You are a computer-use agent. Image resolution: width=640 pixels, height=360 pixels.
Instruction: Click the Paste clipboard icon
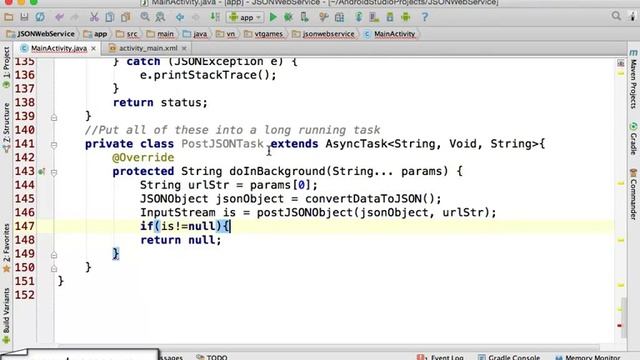point(125,17)
